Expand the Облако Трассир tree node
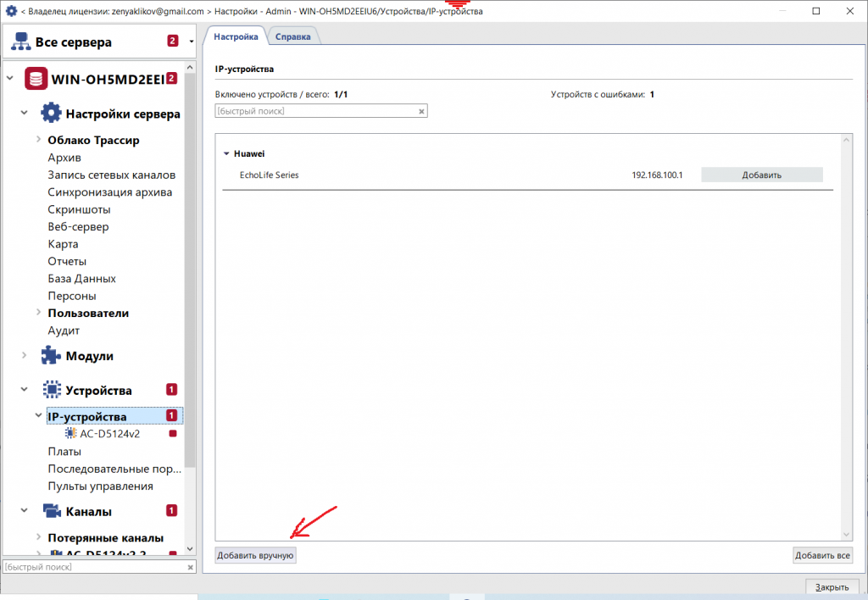 pyautogui.click(x=39, y=140)
